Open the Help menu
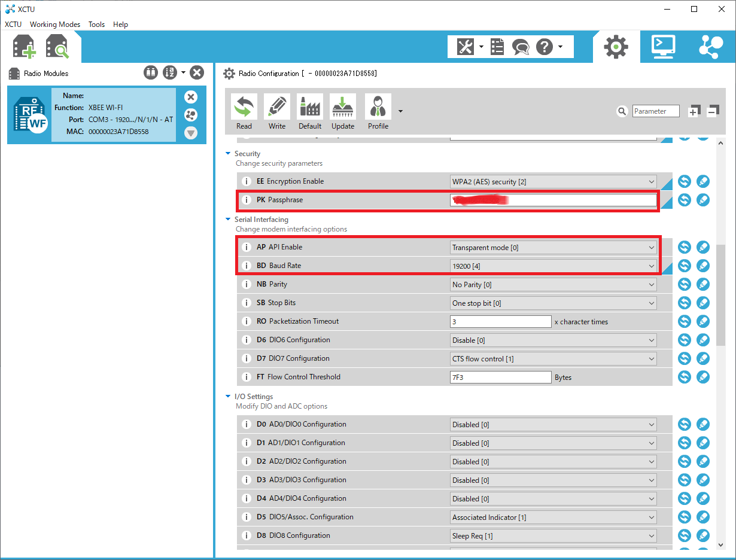Image resolution: width=736 pixels, height=560 pixels. point(120,25)
